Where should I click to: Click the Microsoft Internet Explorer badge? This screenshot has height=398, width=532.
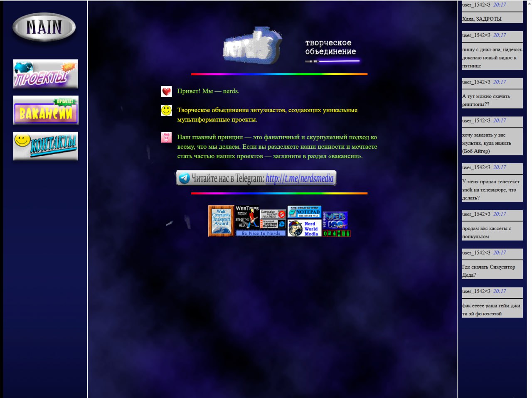click(273, 224)
